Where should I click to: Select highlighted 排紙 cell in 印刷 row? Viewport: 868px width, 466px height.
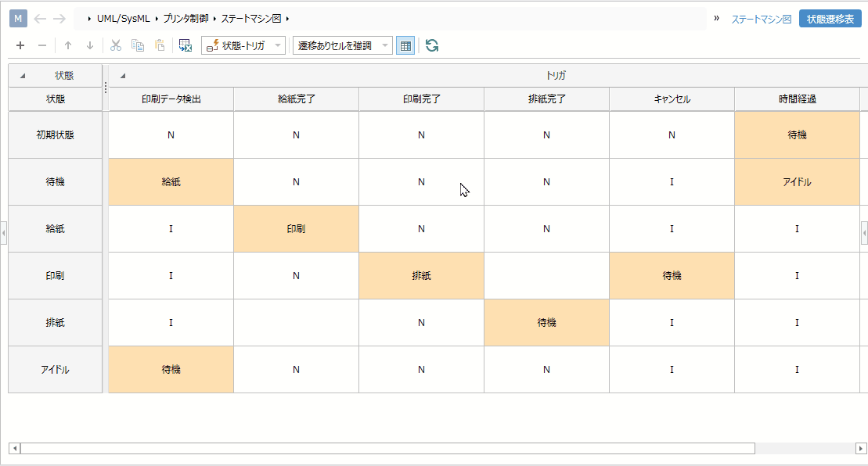421,276
